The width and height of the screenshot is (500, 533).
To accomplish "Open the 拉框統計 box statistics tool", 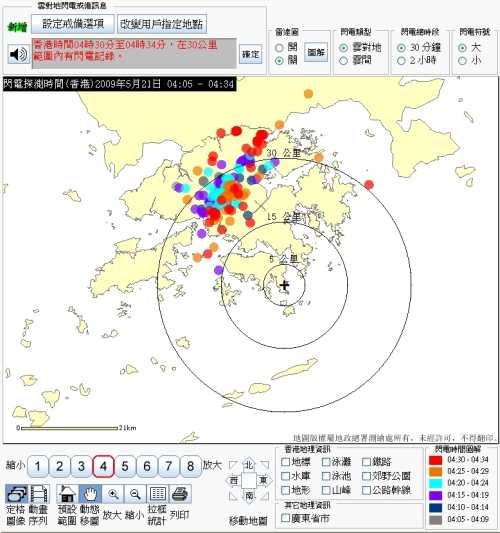I will point(158,494).
